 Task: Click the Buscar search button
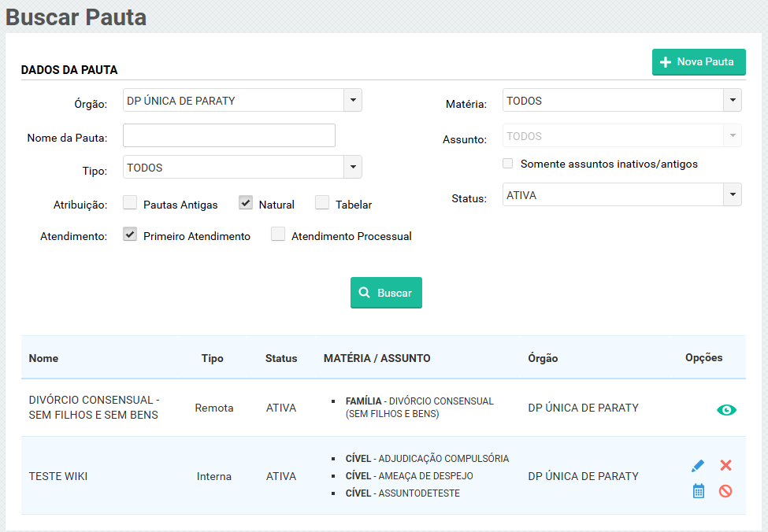point(386,293)
